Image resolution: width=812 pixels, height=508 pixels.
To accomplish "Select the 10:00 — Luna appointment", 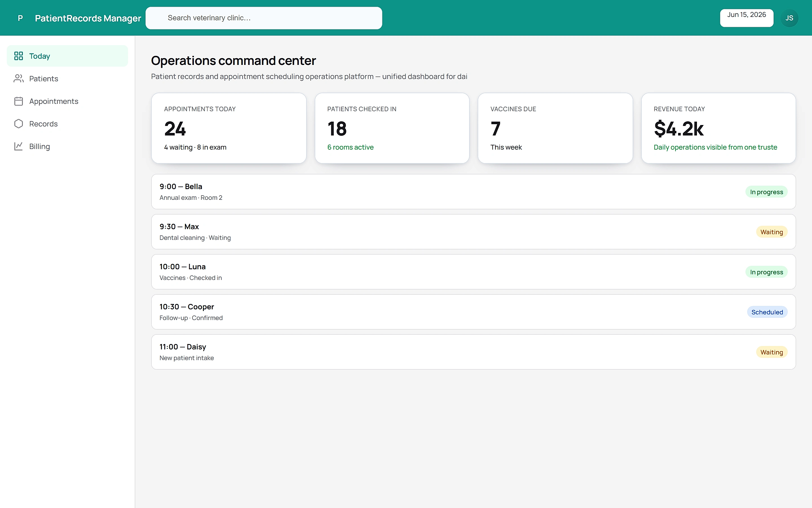I will (473, 272).
